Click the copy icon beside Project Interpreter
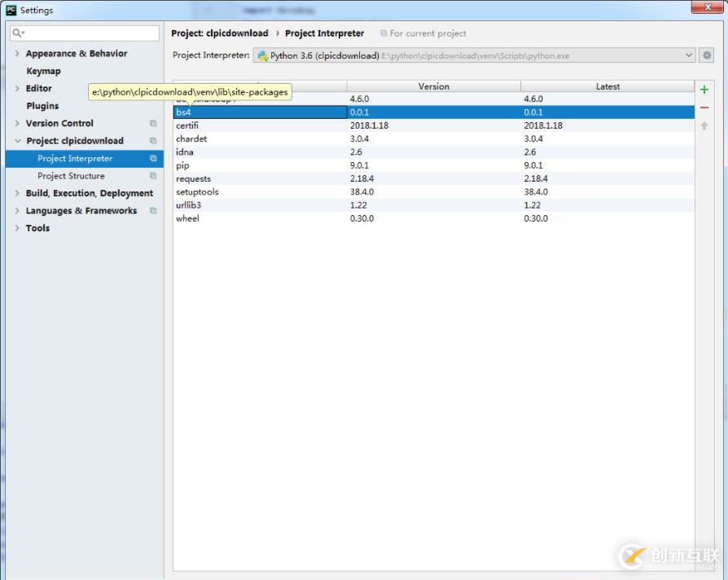The width and height of the screenshot is (728, 580). [153, 158]
